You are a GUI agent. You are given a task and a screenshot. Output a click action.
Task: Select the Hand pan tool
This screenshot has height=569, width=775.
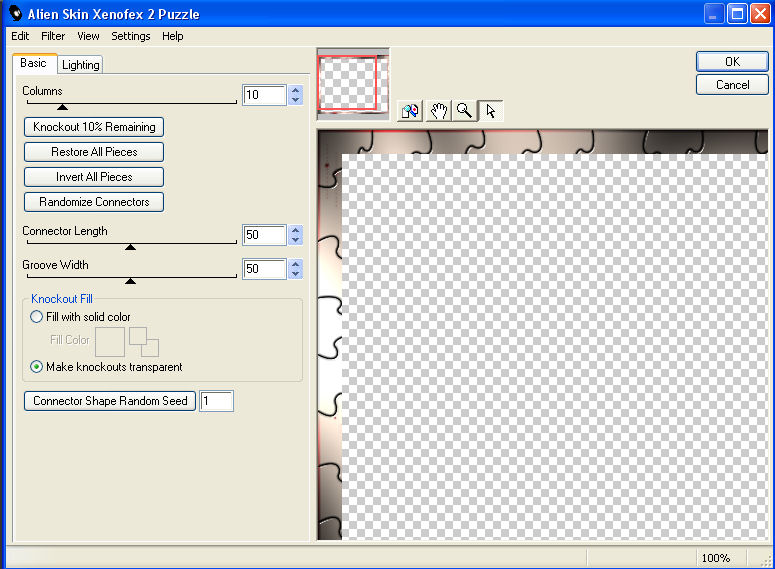(438, 111)
